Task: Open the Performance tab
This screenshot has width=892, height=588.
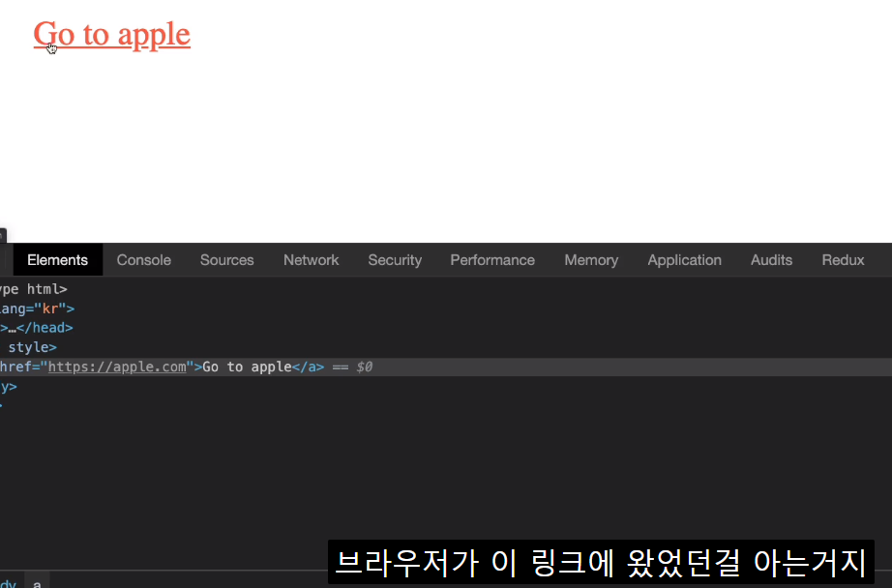Action: pyautogui.click(x=492, y=260)
